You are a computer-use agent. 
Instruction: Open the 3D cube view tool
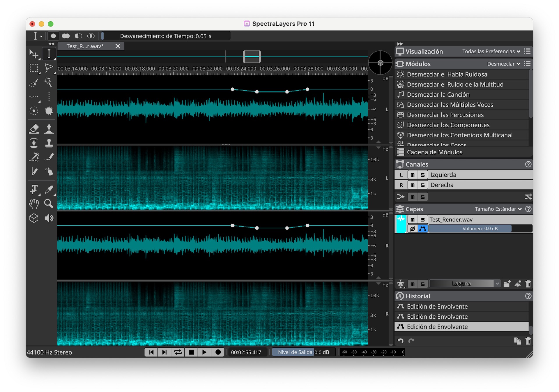click(x=34, y=218)
